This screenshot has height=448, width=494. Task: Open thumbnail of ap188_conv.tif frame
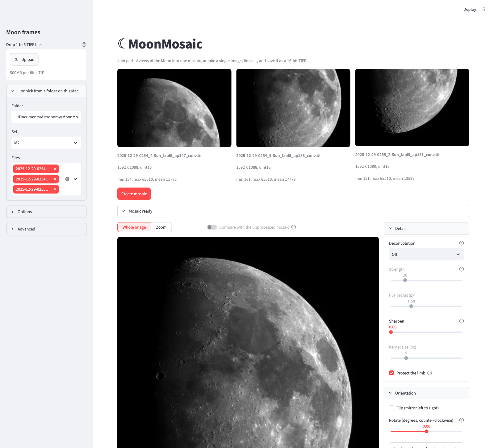click(293, 108)
